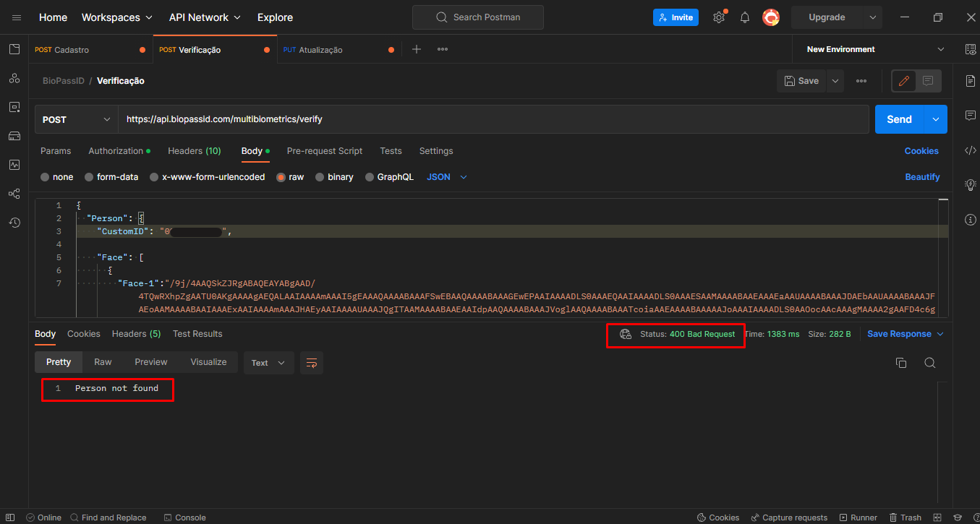Select the none body type

click(57, 177)
